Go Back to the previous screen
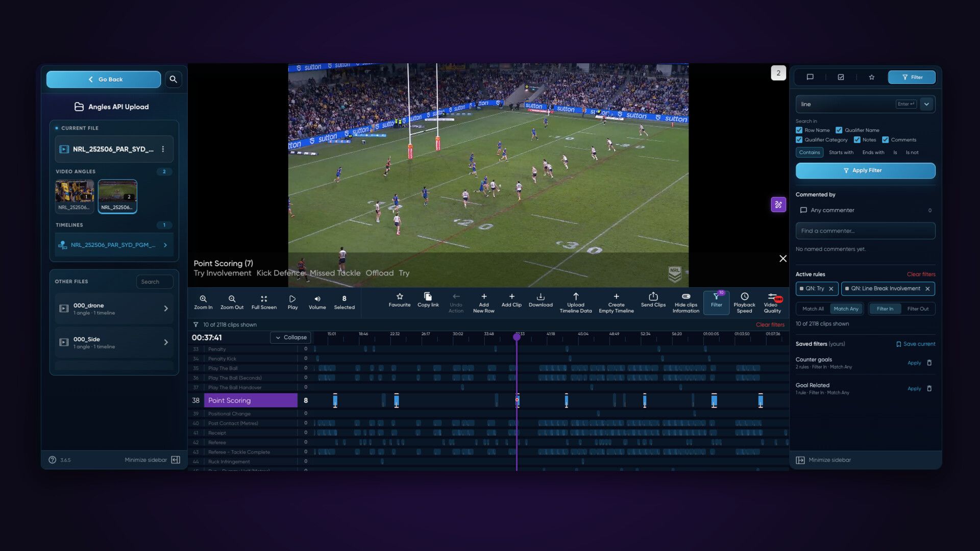980x551 pixels. [104, 79]
